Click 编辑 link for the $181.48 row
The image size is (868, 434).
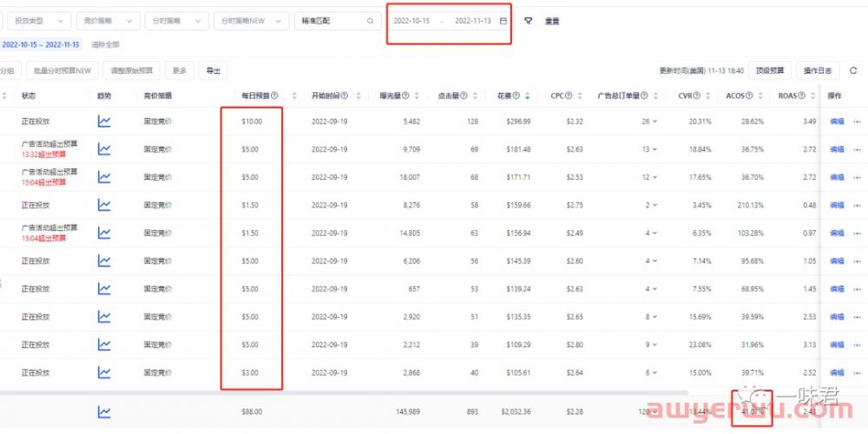[837, 149]
